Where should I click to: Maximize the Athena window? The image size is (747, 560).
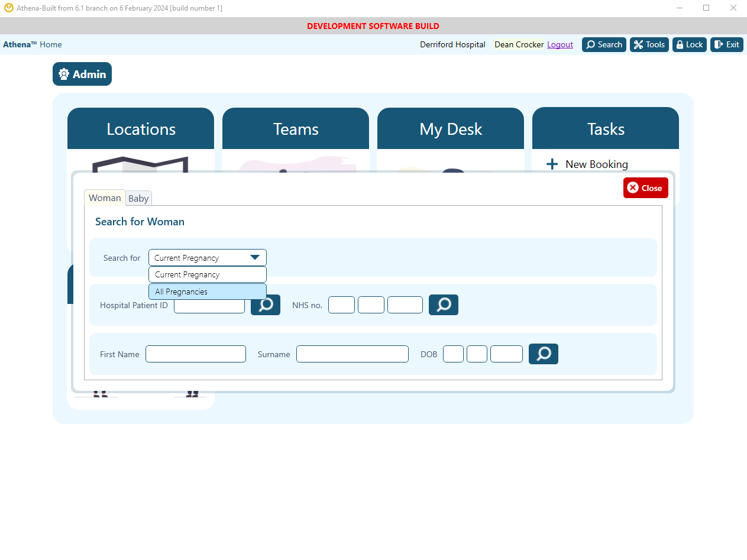point(706,8)
